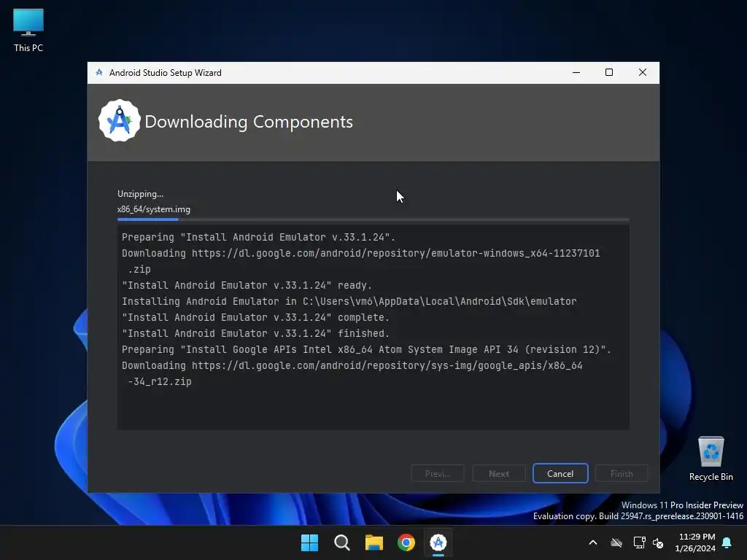Click log line '"Install Android Emulator v.33.1.24" finished.'

pyautogui.click(x=255, y=333)
